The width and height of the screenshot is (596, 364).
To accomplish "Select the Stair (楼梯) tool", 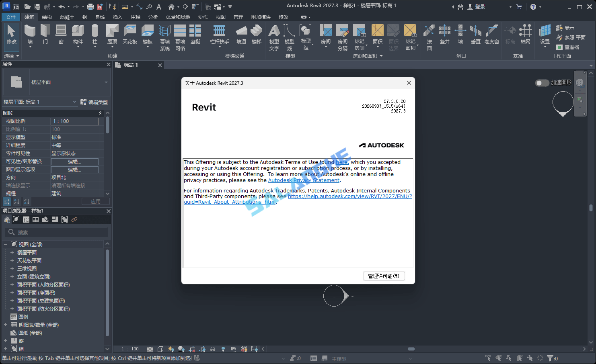I will pyautogui.click(x=257, y=35).
